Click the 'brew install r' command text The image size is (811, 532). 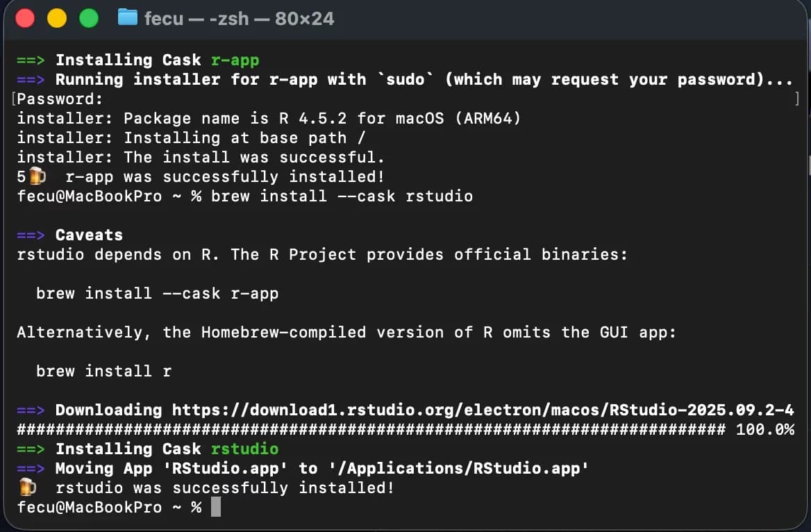[103, 371]
